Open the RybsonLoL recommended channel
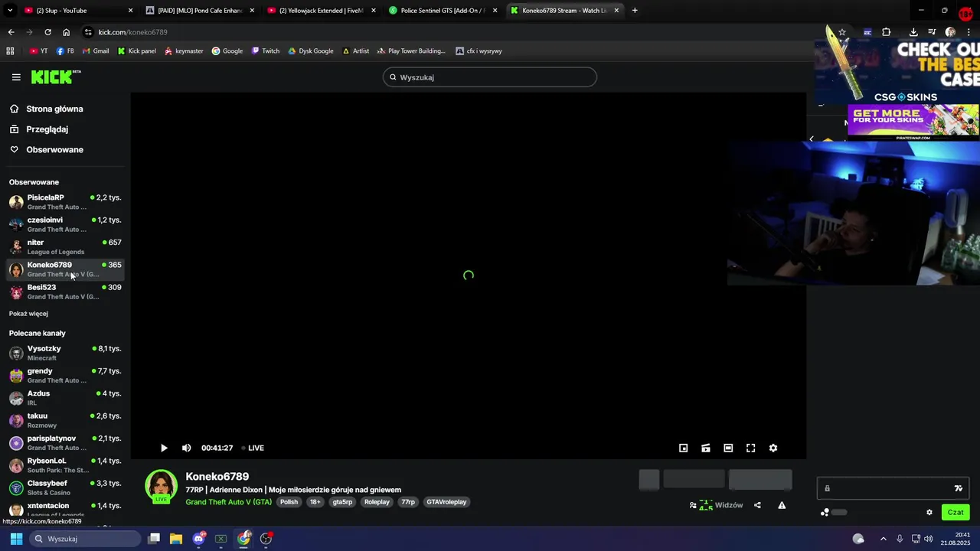The image size is (980, 551). tap(65, 465)
